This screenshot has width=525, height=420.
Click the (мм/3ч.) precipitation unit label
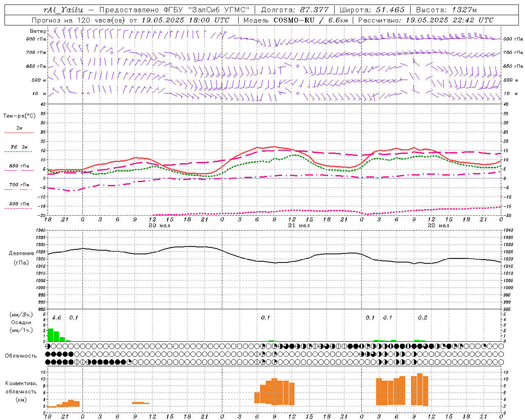tap(21, 315)
